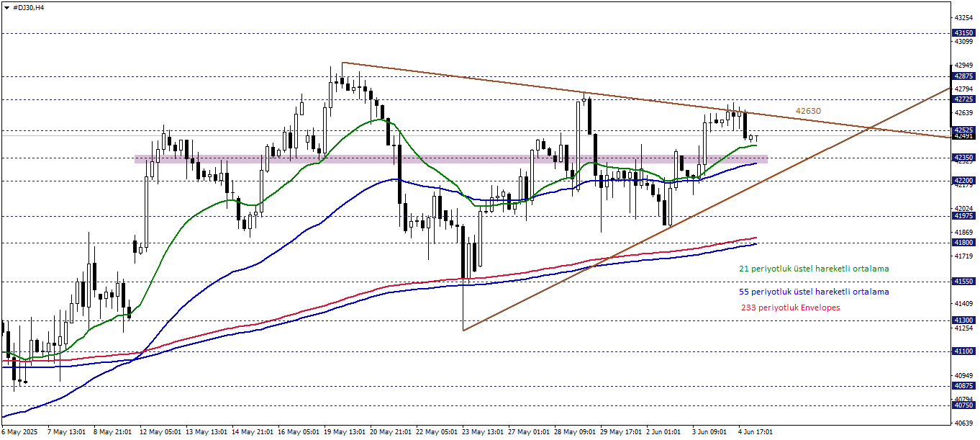Select the 41100 price level tag

coord(963,351)
